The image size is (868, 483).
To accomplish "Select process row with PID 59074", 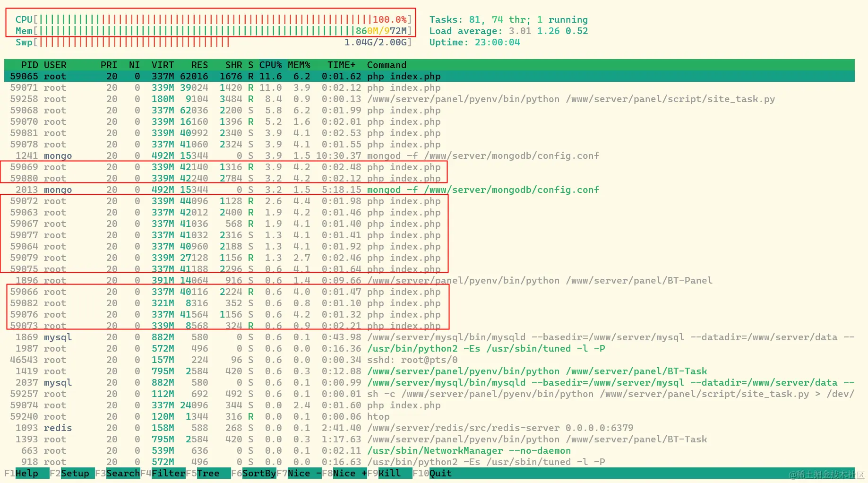I will 430,405.
